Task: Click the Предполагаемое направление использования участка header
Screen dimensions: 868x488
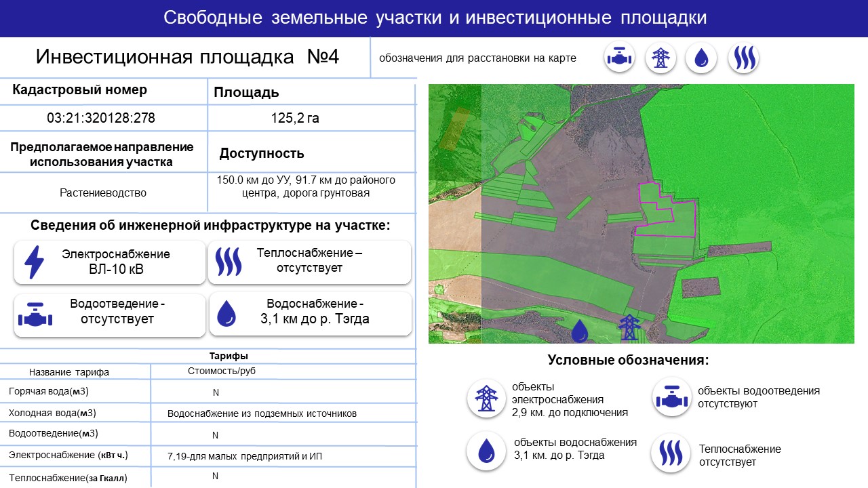Action: (x=102, y=155)
